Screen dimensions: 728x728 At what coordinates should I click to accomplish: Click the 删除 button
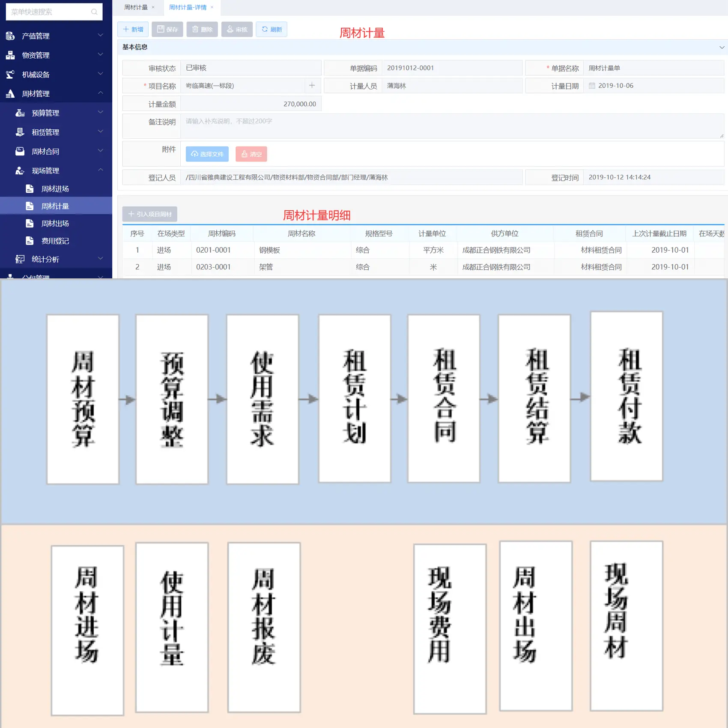coord(202,30)
